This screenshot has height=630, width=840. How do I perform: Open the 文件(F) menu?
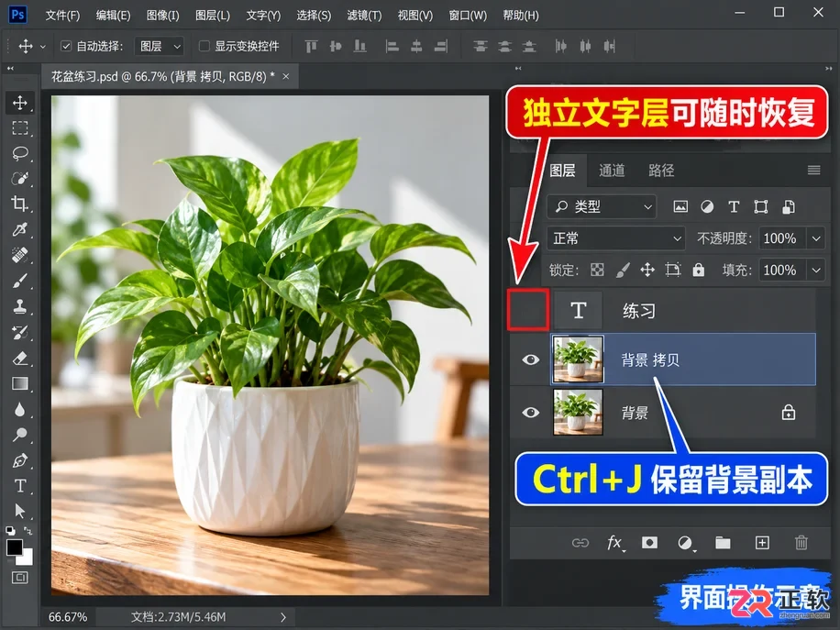click(x=62, y=16)
